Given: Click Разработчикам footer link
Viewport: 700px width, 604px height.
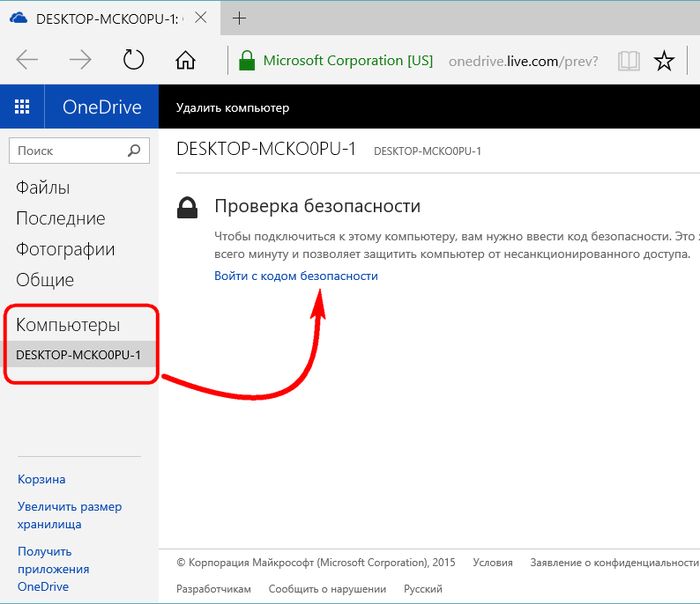Looking at the screenshot, I should [x=213, y=589].
